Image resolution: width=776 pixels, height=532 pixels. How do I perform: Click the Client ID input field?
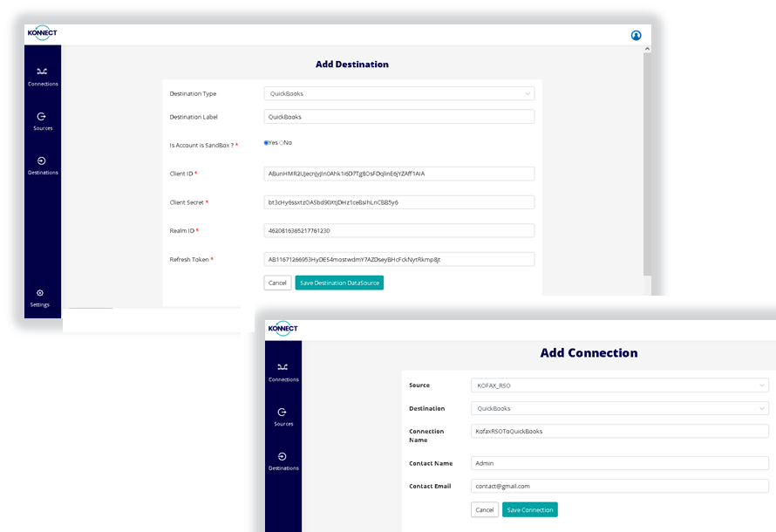coord(398,174)
